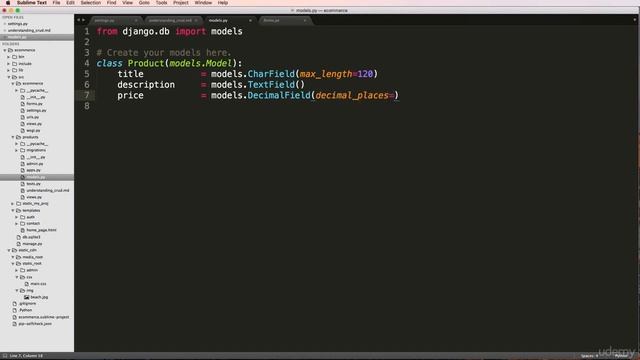Click on 'DecimalField' in line 7
This screenshot has height=360, width=640.
pos(279,96)
